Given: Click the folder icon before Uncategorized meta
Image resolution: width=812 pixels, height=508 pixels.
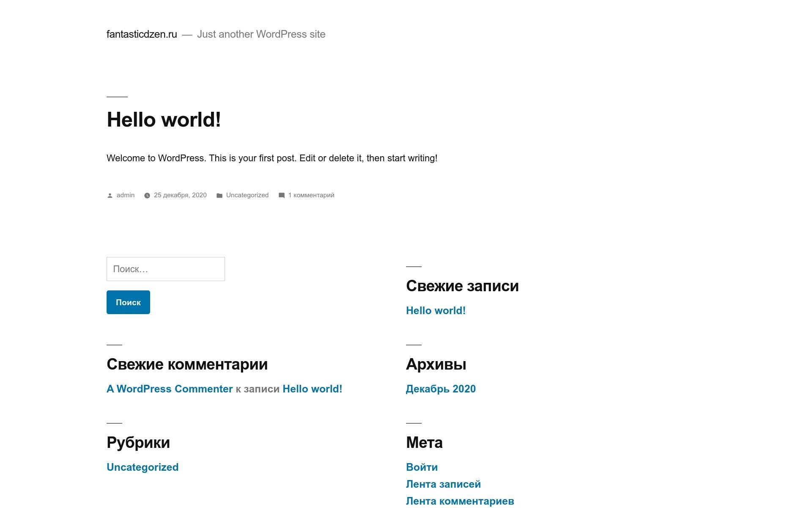Looking at the screenshot, I should (x=219, y=196).
